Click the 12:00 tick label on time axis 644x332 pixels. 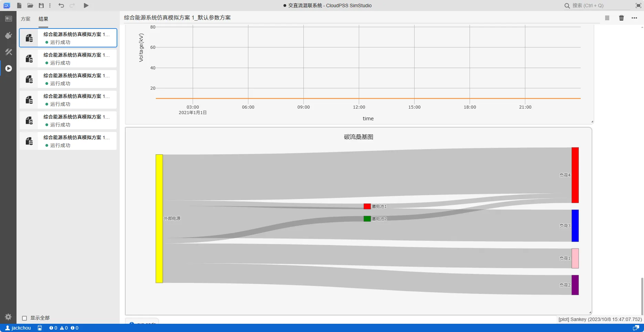[x=359, y=107]
